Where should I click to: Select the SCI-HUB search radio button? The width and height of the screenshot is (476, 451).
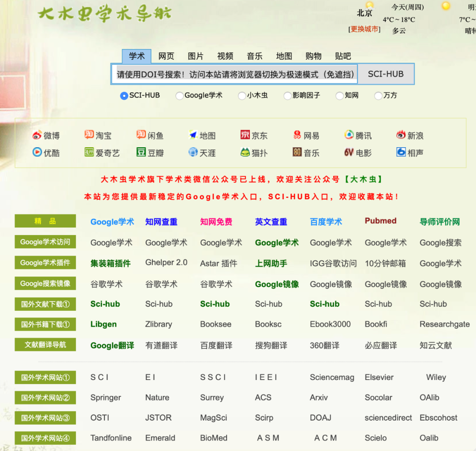pyautogui.click(x=124, y=95)
